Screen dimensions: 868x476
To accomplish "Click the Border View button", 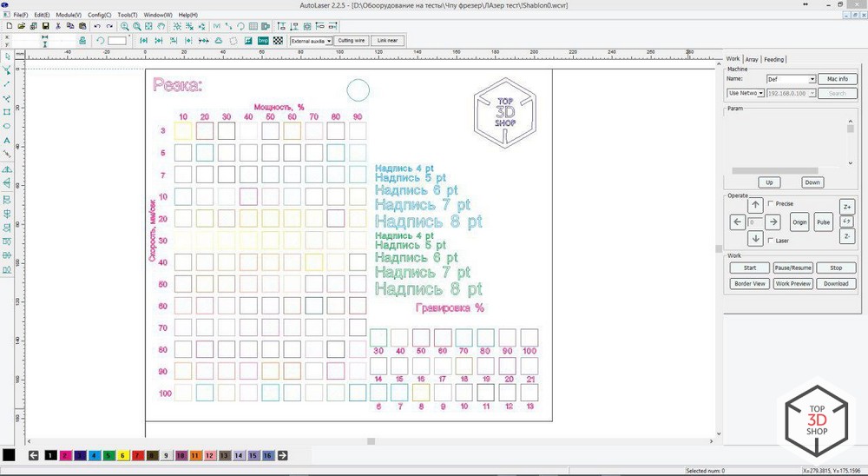I will 750,283.
